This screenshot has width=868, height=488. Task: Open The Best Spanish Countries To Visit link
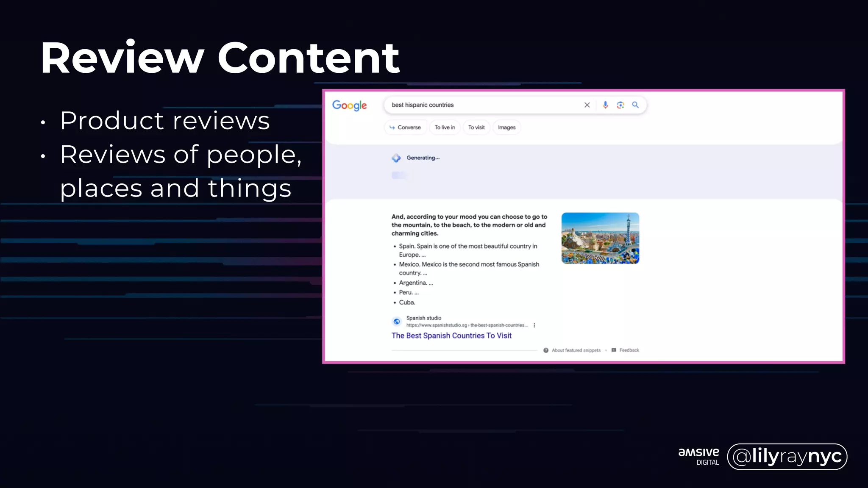451,335
